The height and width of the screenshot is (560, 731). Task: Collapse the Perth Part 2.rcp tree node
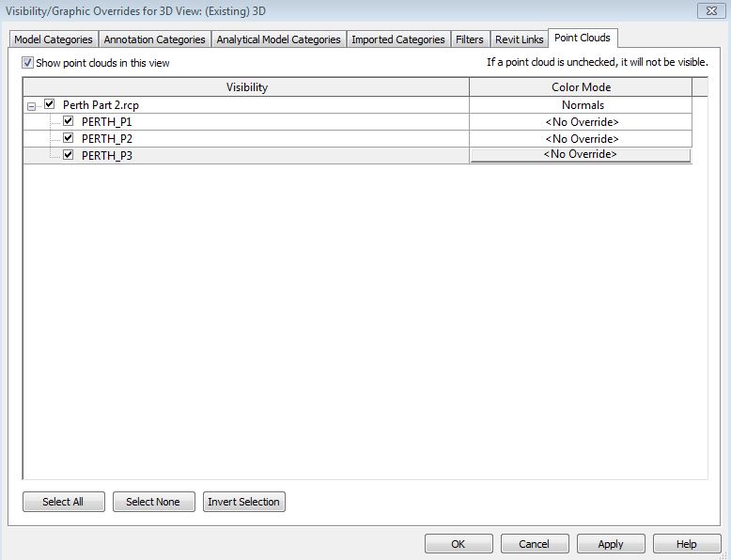click(x=31, y=107)
